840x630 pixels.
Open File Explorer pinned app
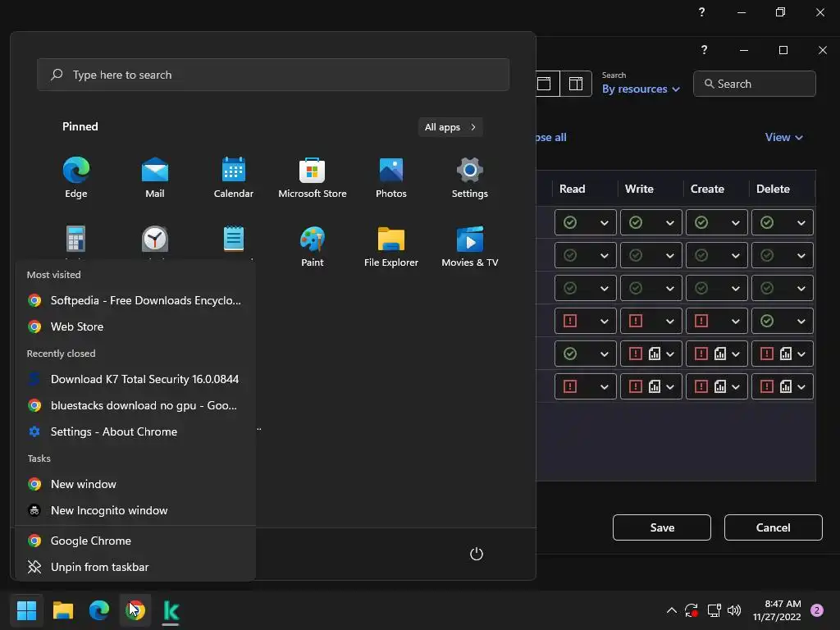(x=391, y=247)
